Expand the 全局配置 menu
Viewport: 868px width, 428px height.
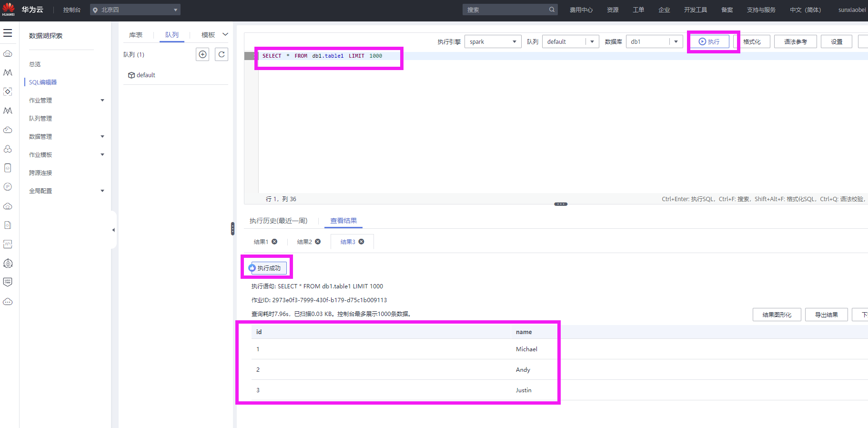(x=102, y=191)
